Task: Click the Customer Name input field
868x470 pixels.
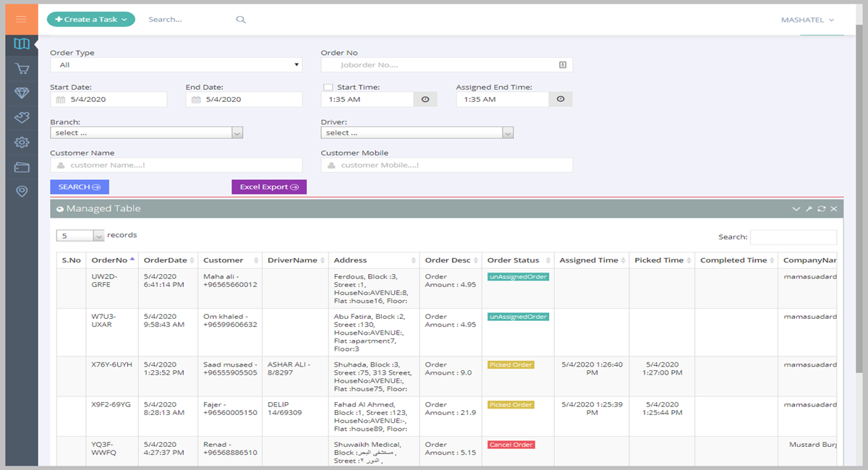Action: pos(176,165)
